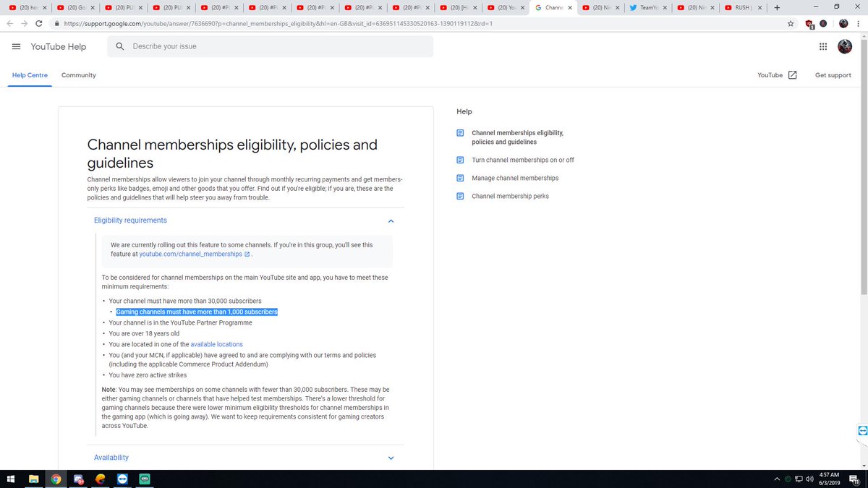Open Channel membership perks article
868x488 pixels.
(510, 196)
